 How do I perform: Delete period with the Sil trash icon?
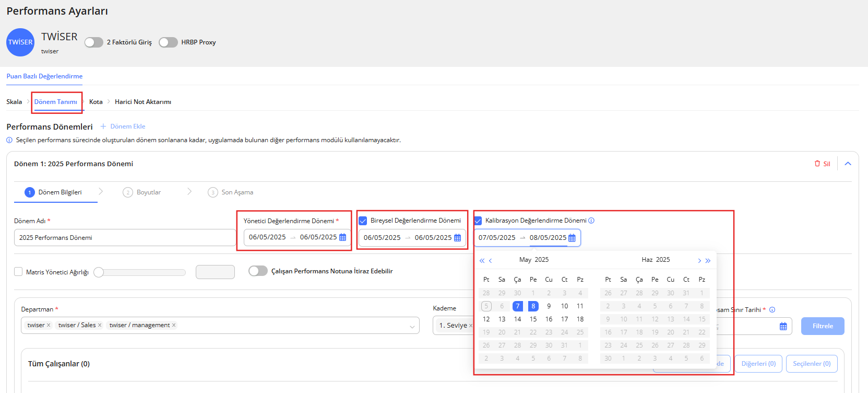(x=822, y=164)
